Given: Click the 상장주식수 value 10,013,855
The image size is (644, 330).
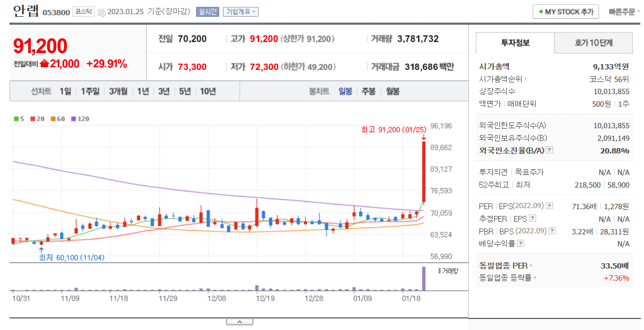Looking at the screenshot, I should [x=611, y=91].
